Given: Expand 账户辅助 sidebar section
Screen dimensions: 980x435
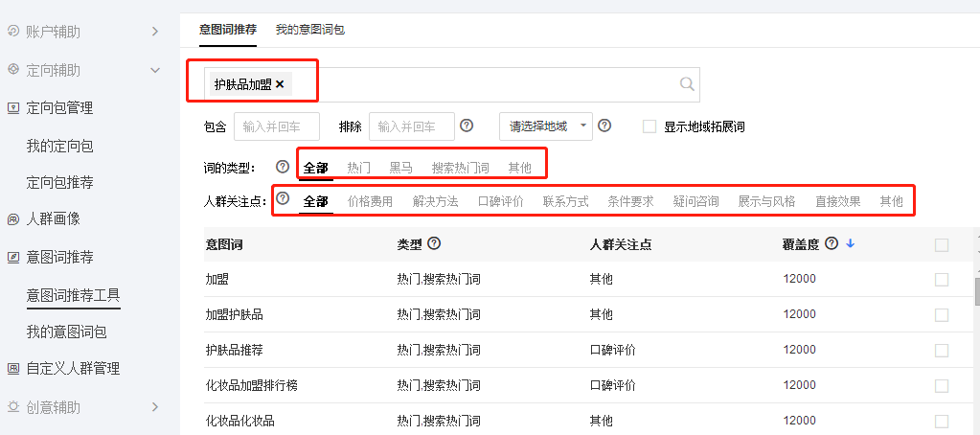Looking at the screenshot, I should (155, 32).
